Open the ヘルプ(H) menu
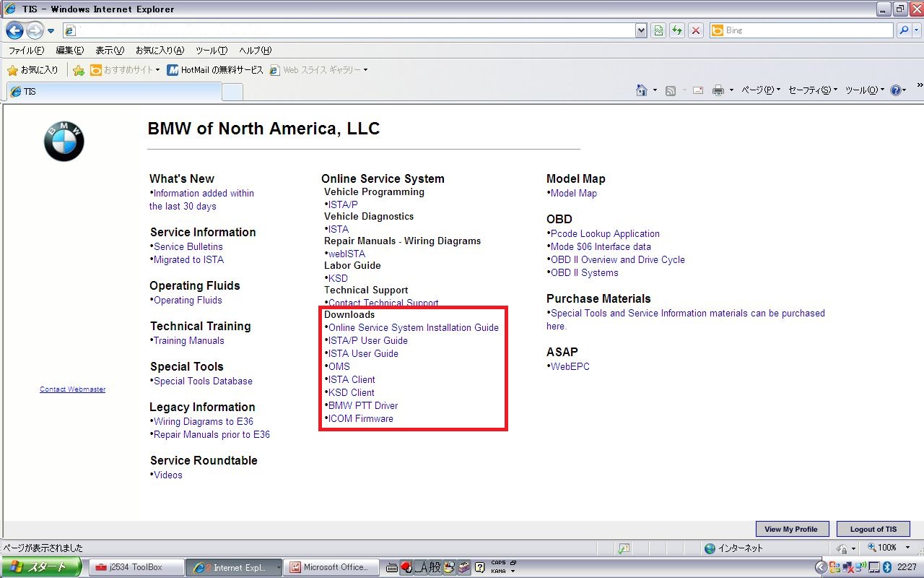The width and height of the screenshot is (924, 578). point(255,51)
